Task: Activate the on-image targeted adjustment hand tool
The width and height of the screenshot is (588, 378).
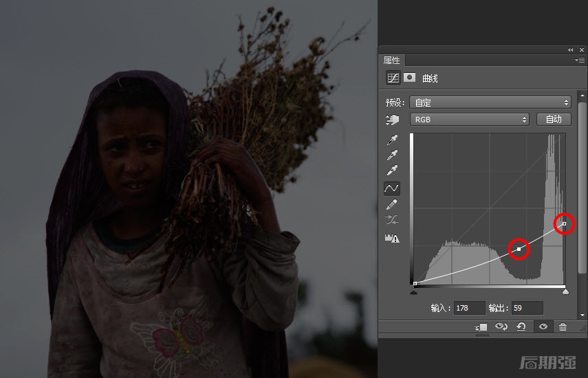Action: click(392, 120)
